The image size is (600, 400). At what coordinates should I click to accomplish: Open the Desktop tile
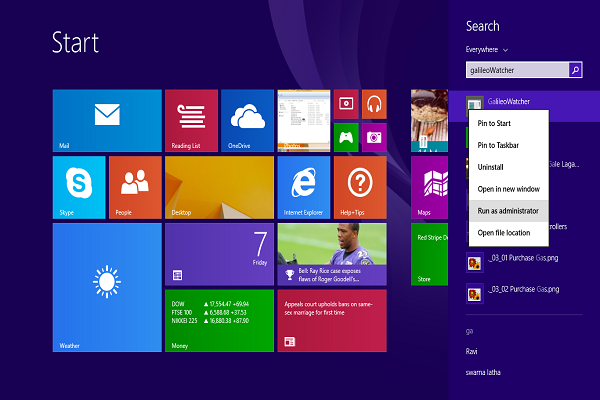click(x=219, y=187)
